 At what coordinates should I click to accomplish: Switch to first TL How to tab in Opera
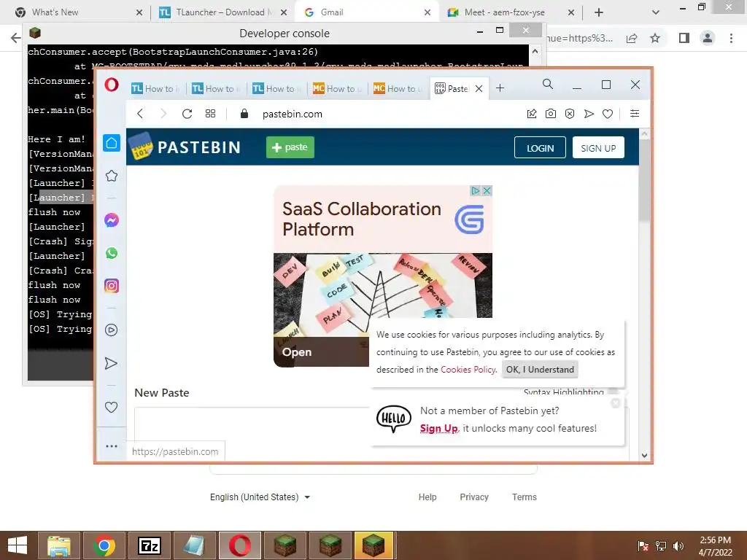coord(156,88)
